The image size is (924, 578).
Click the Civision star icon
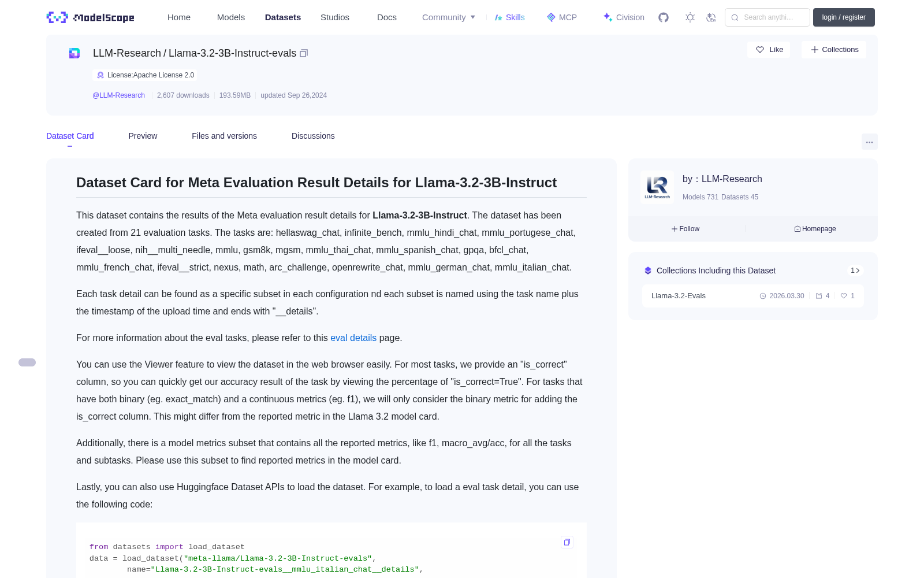click(x=608, y=17)
